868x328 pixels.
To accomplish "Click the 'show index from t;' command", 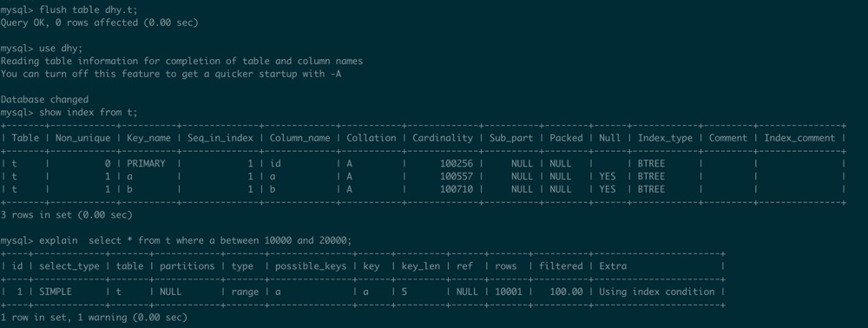I will (88, 112).
